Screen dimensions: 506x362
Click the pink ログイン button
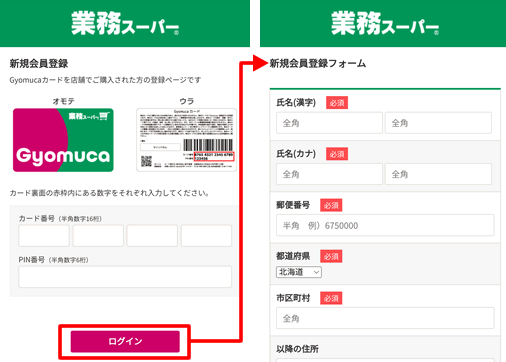point(125,341)
